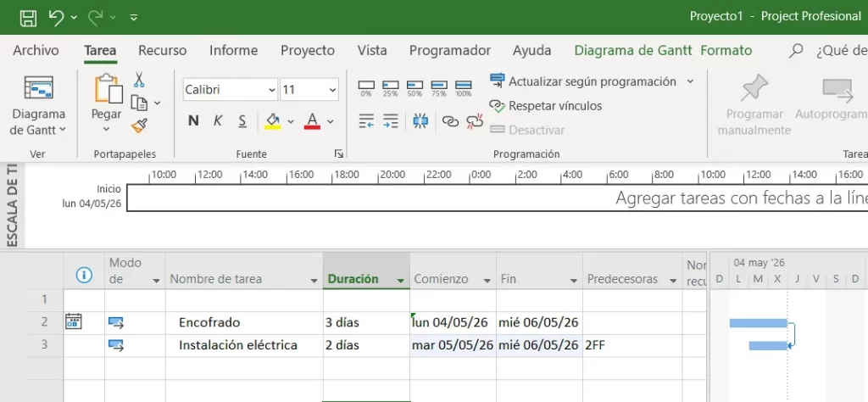868x402 pixels.
Task: Open the Duración column filter arrow
Action: pos(399,280)
